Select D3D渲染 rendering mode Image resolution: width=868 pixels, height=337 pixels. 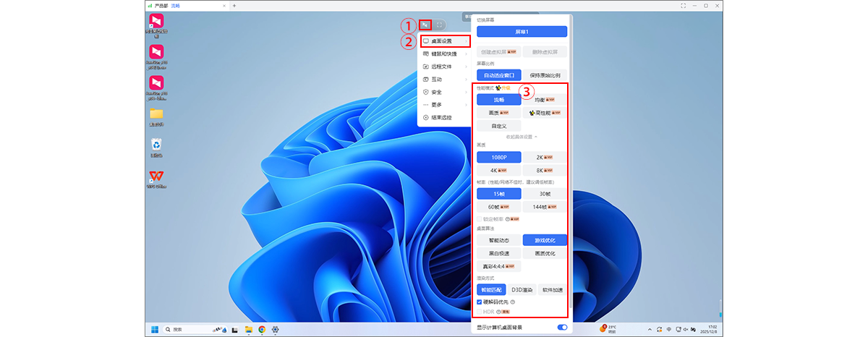tap(522, 289)
